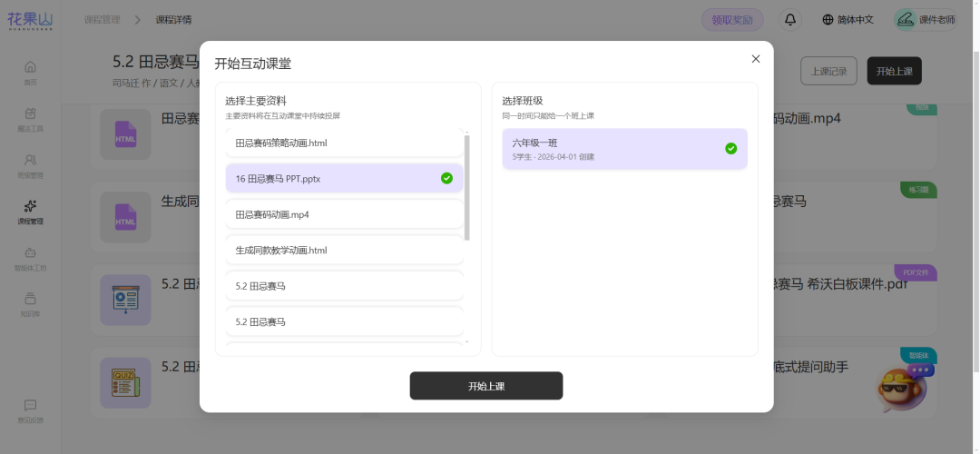Click top-right 开始上课 button behind dialog
Screen dimensions: 980x454
coord(895,71)
